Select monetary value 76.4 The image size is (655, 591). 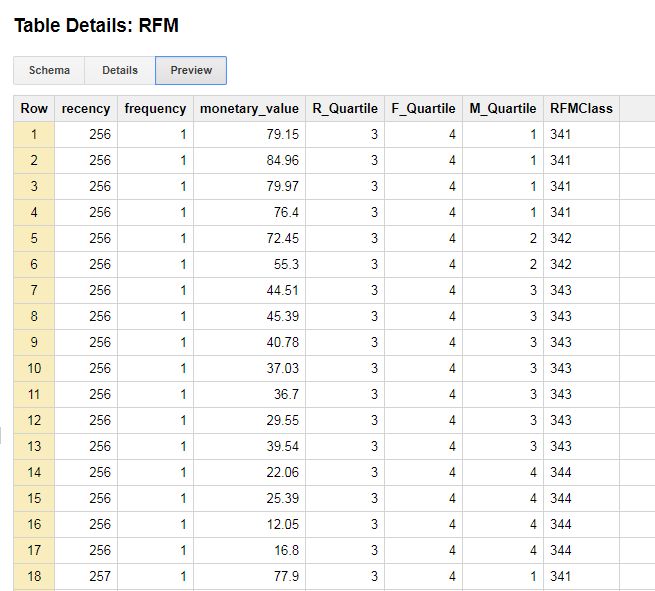pyautogui.click(x=286, y=212)
